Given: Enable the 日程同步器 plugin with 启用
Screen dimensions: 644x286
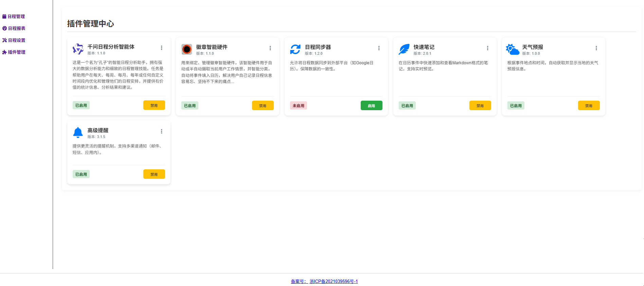Looking at the screenshot, I should [372, 106].
